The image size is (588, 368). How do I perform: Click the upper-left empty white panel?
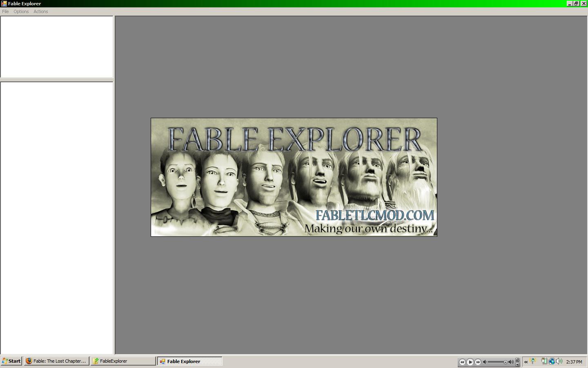pos(57,47)
